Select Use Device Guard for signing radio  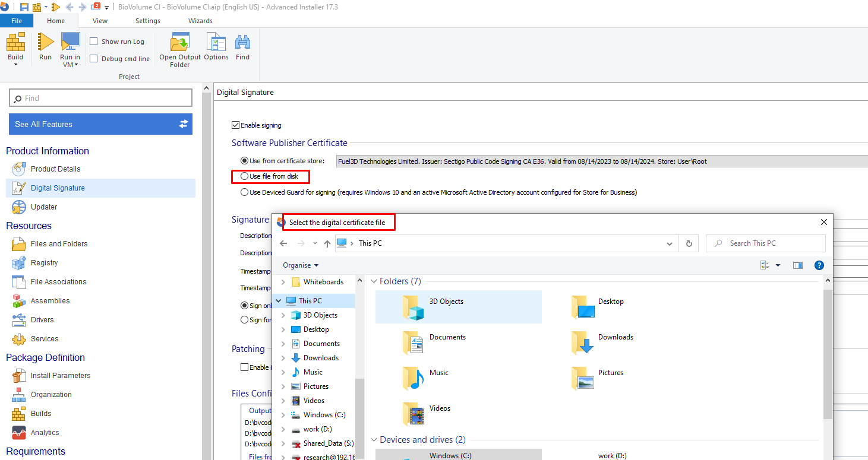coord(244,192)
